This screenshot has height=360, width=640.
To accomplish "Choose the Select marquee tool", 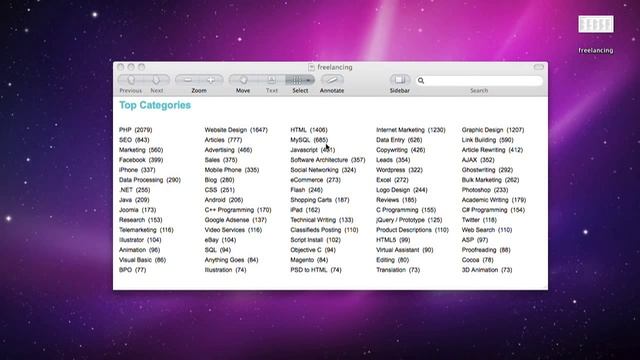I will click(300, 80).
